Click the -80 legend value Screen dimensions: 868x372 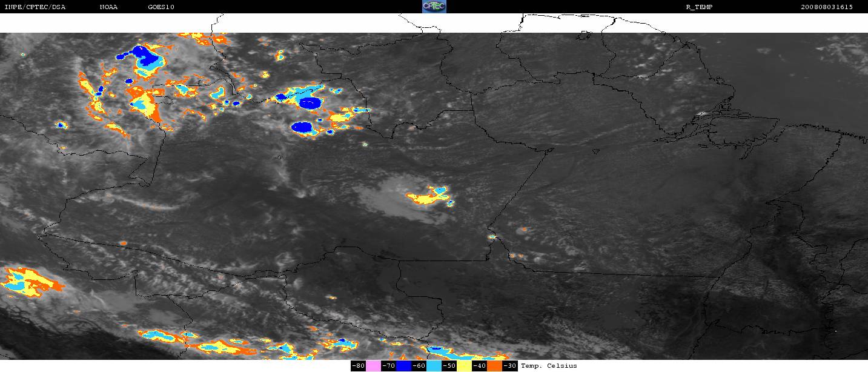358,366
